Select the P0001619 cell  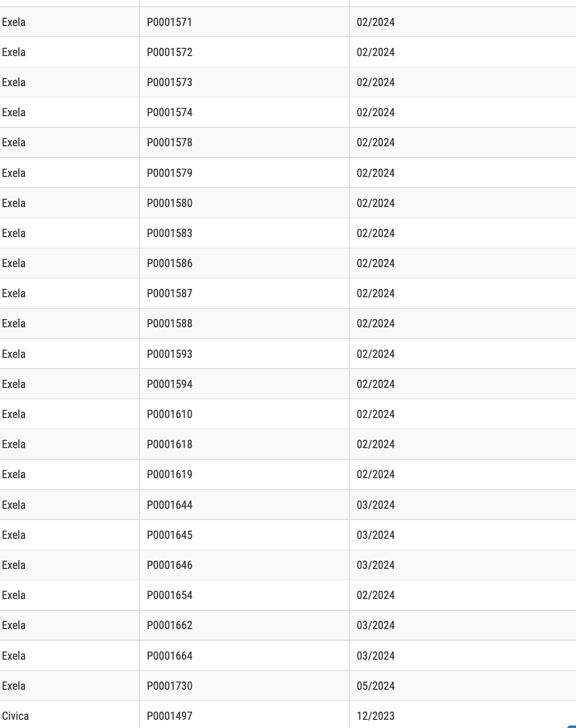245,474
